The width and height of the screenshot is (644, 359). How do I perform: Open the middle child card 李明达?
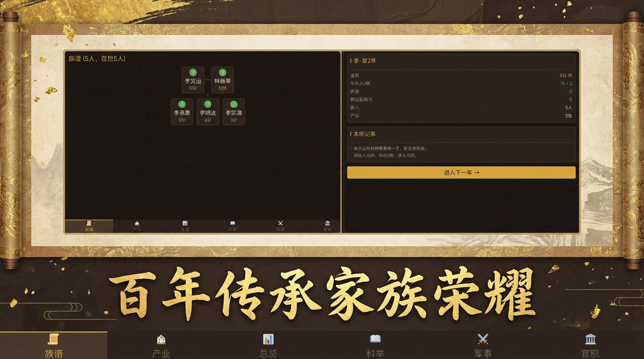coord(208,112)
